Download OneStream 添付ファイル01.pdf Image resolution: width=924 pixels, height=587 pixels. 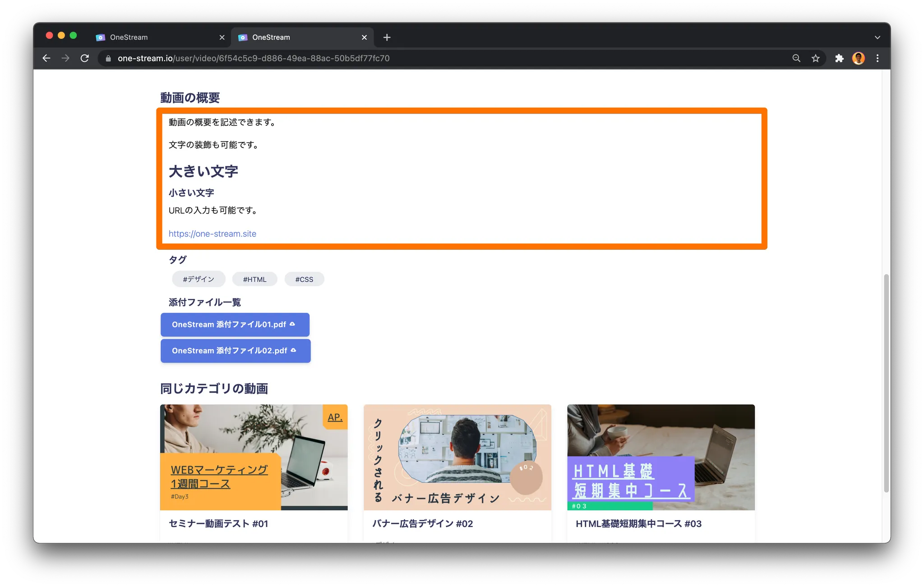point(235,325)
